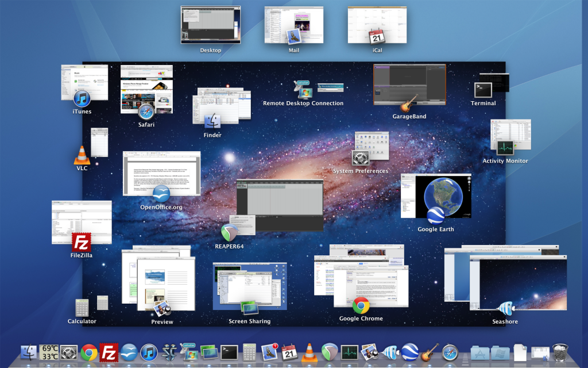
Task: Click the Screen Sharing icon in the Dock
Action: 209,352
